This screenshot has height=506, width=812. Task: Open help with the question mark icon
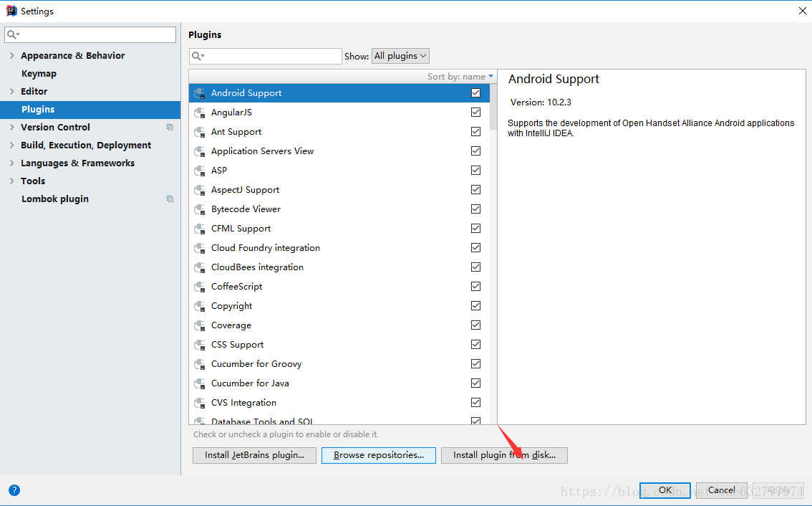pos(14,490)
